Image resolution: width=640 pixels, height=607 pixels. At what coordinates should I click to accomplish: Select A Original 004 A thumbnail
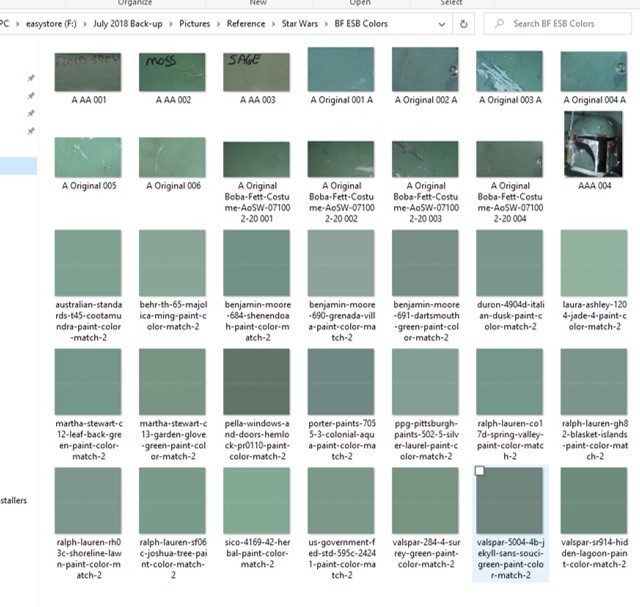coord(594,71)
